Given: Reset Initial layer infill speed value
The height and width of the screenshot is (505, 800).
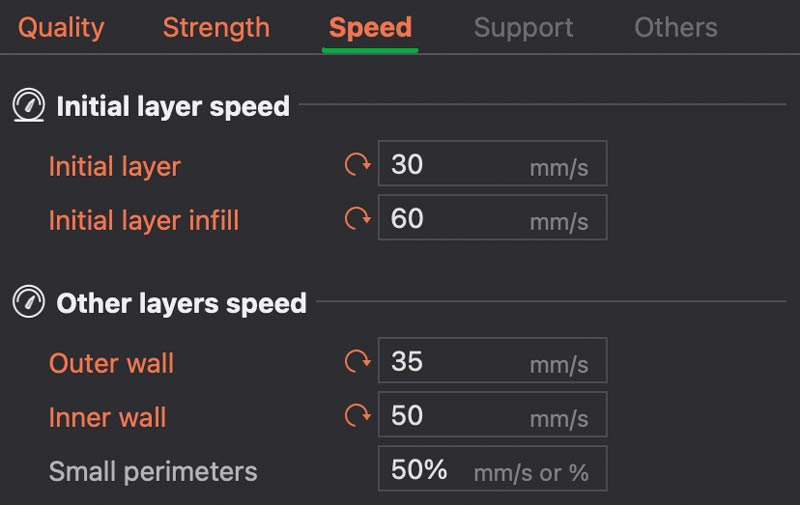Looking at the screenshot, I should pos(357,219).
